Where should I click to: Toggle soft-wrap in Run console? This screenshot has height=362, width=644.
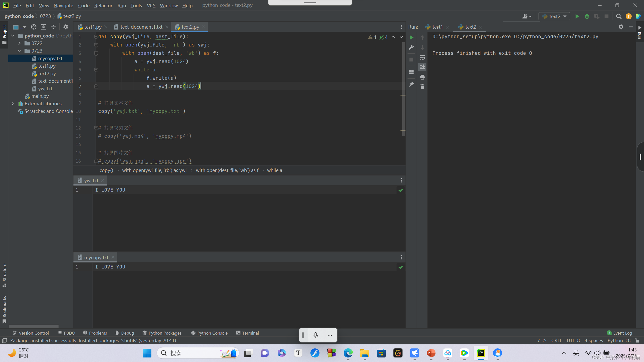[x=422, y=58]
